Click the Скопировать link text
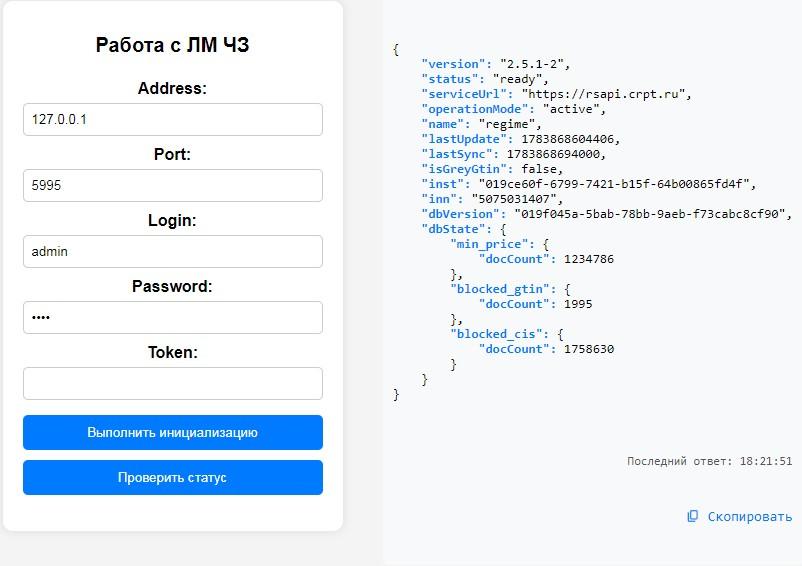The height and width of the screenshot is (566, 802). [x=749, y=517]
